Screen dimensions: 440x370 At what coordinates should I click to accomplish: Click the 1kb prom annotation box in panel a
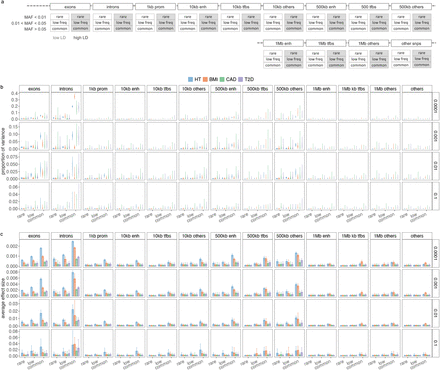[x=155, y=7]
